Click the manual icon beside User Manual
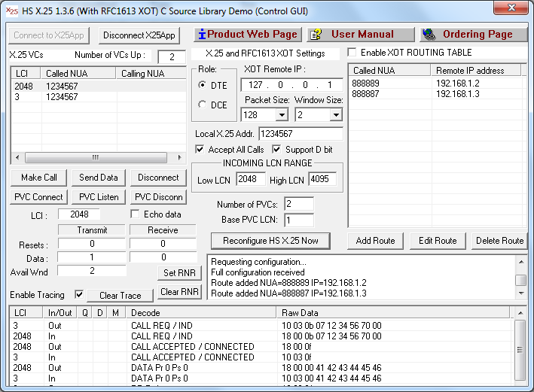This screenshot has height=392, width=534. [316, 35]
